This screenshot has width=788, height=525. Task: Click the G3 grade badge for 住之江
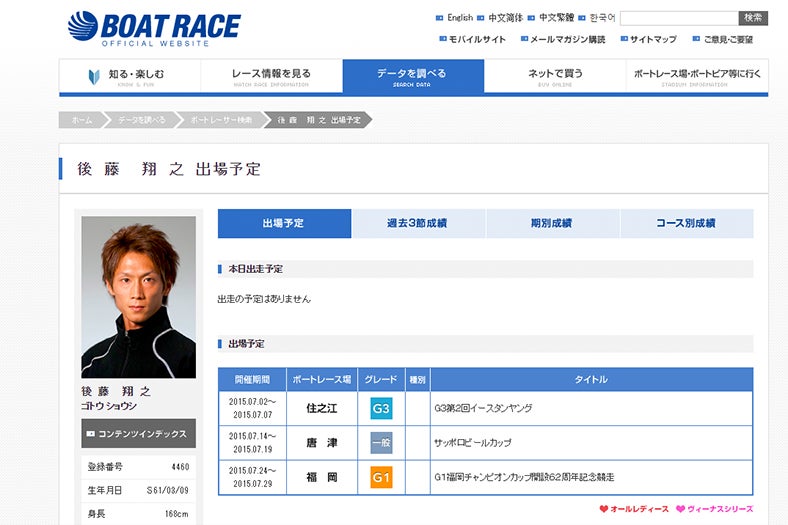tap(381, 408)
